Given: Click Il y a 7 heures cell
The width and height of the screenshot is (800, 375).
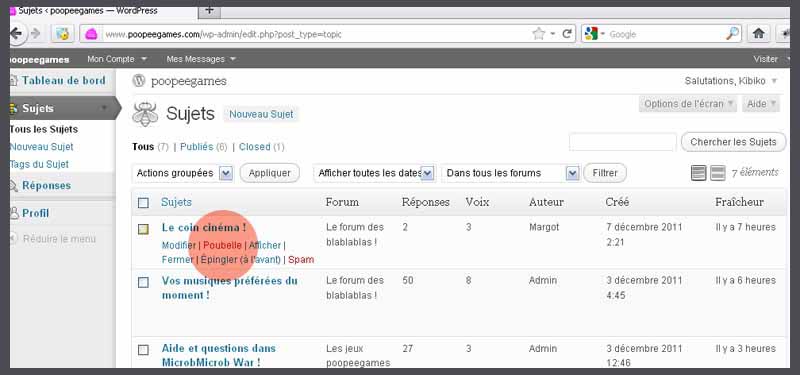Looking at the screenshot, I should 745,227.
